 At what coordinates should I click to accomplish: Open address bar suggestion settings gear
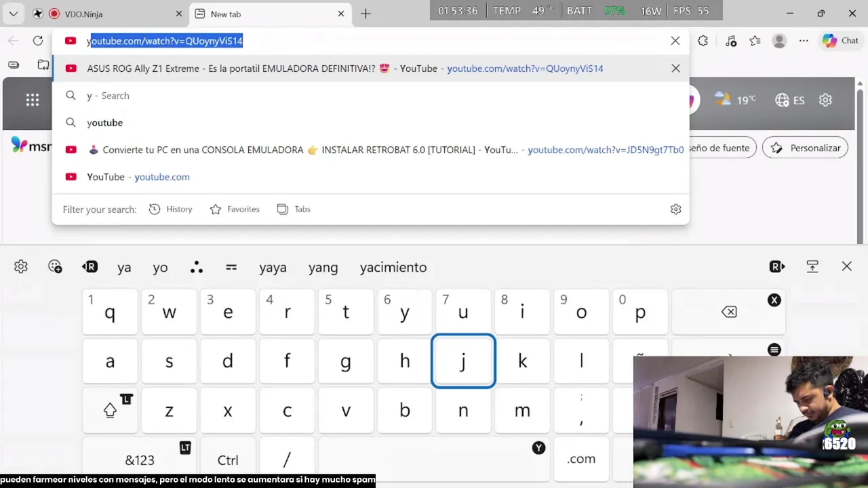pyautogui.click(x=675, y=209)
